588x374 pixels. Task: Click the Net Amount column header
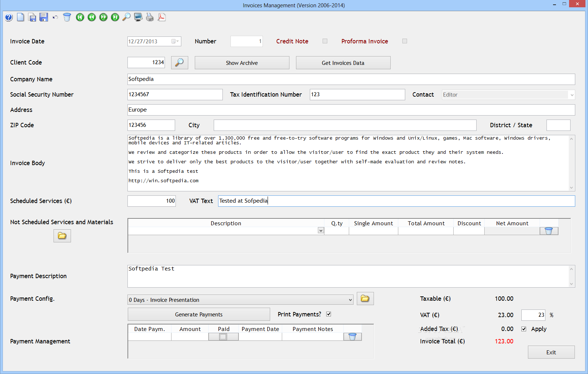pos(512,223)
